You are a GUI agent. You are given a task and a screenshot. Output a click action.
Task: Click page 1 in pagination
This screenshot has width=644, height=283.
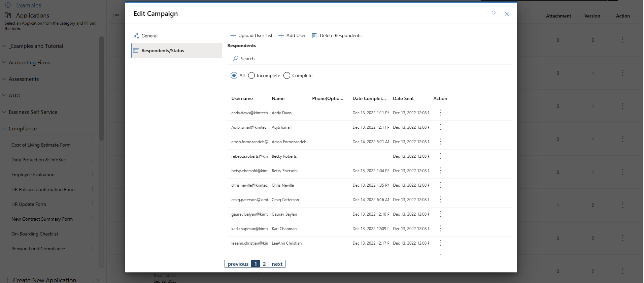click(256, 264)
